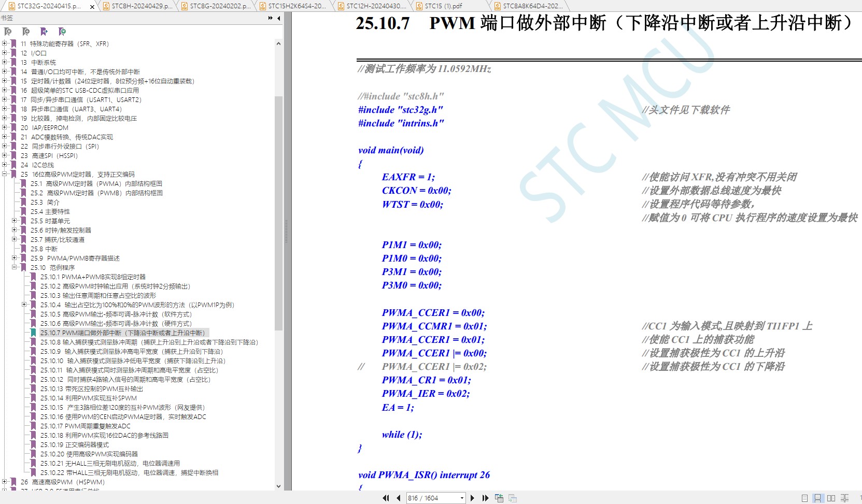This screenshot has height=504, width=862.
Task: Open bookmark 25.10.14 利用PWM实现互补SPWM
Action: click(x=89, y=398)
